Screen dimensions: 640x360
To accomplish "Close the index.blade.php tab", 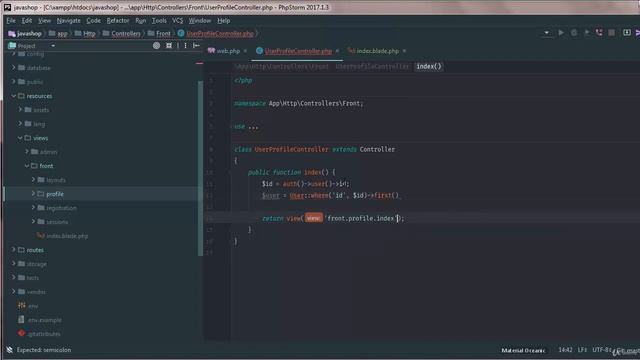I will [x=404, y=51].
